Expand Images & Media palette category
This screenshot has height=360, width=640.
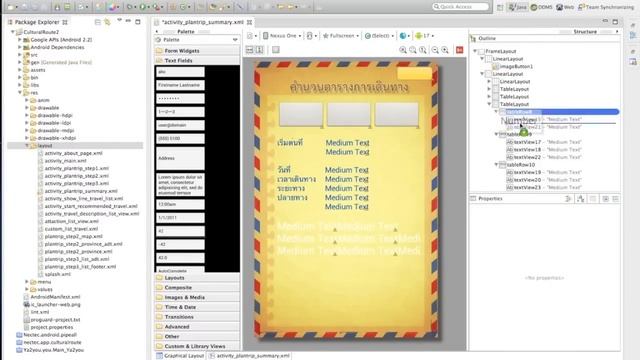[x=198, y=297]
